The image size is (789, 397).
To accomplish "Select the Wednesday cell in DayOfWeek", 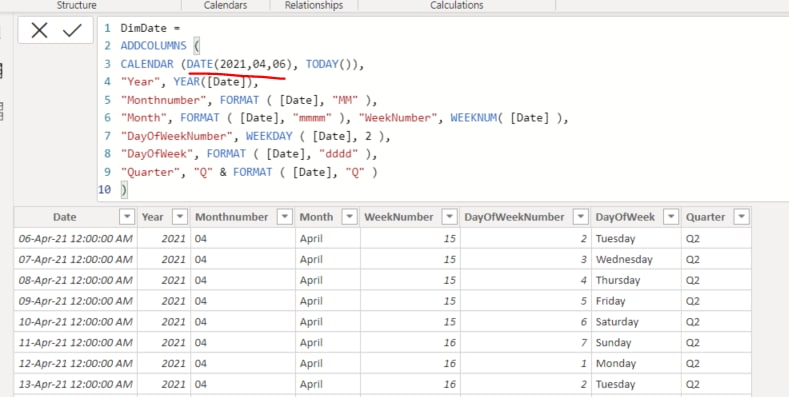I will point(637,260).
